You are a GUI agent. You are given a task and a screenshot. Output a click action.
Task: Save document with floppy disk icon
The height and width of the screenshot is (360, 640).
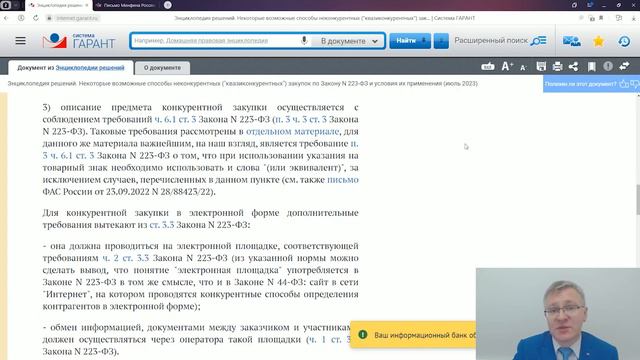[x=541, y=67]
